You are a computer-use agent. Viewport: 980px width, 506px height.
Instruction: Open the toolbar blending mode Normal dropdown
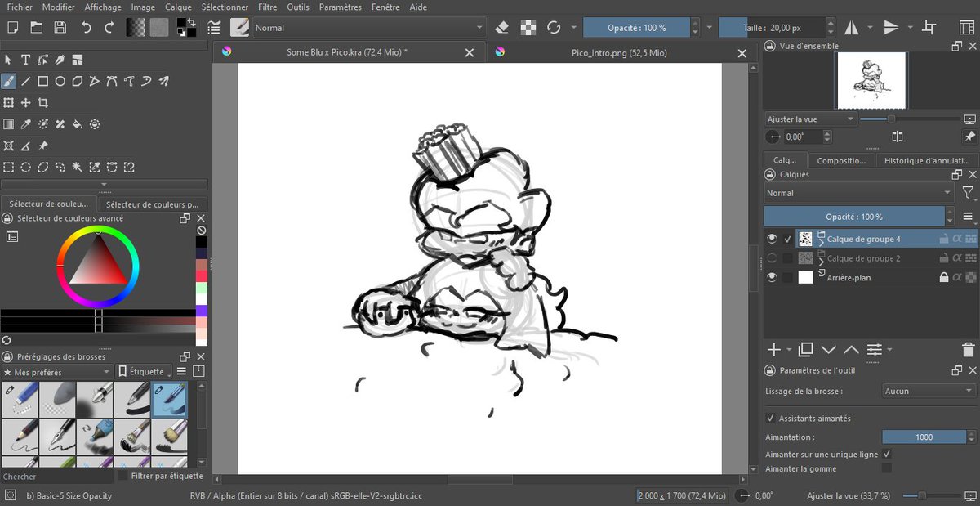[x=368, y=28]
